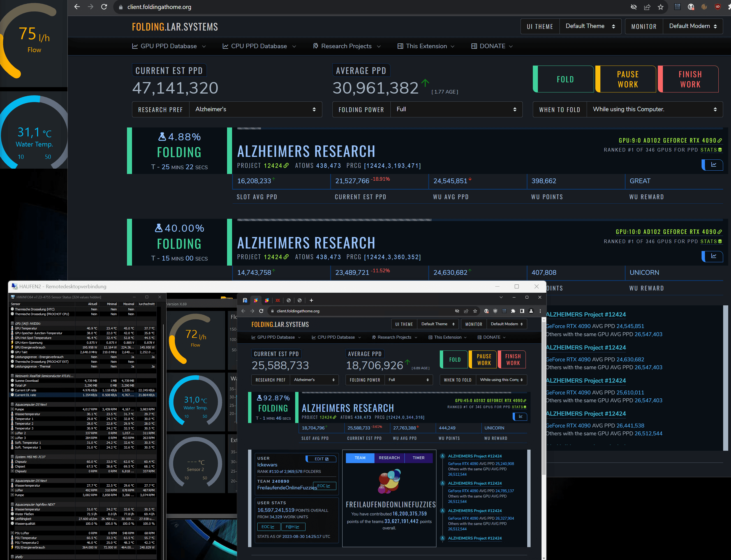Open the chart button for GPU:45:0 slot
The image size is (731, 560).
pyautogui.click(x=520, y=416)
